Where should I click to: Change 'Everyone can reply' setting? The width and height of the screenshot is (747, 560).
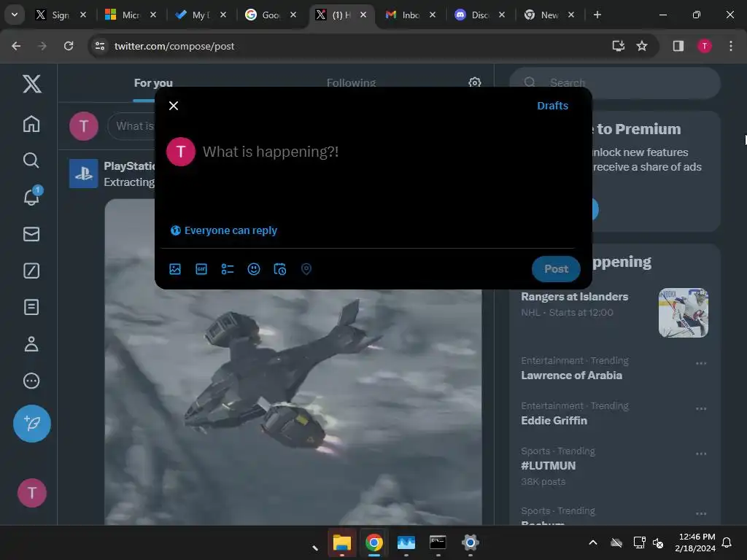pyautogui.click(x=223, y=230)
